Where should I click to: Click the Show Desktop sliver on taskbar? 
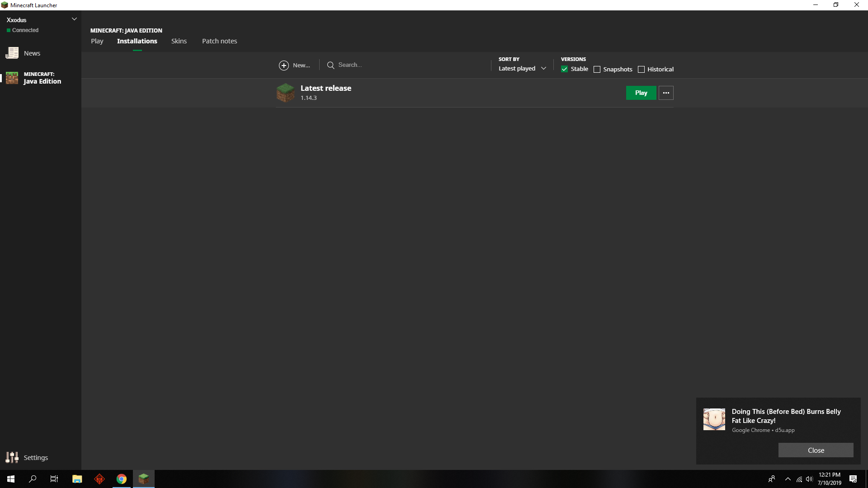(866, 479)
